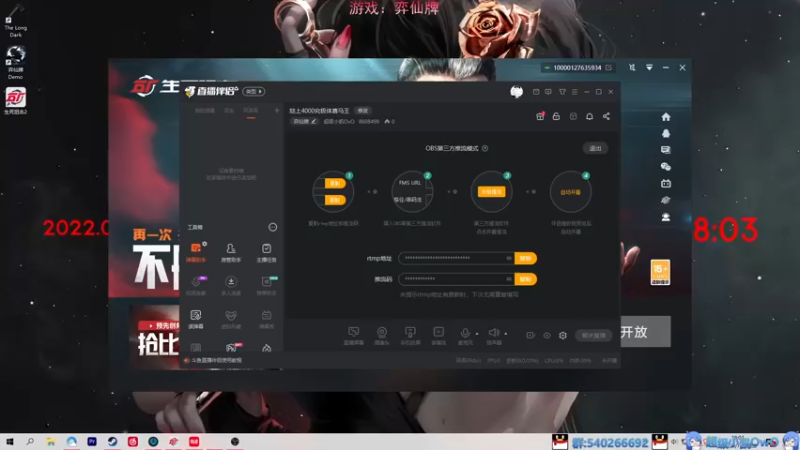Open the phone screen cast source
The image size is (800, 450).
410,336
